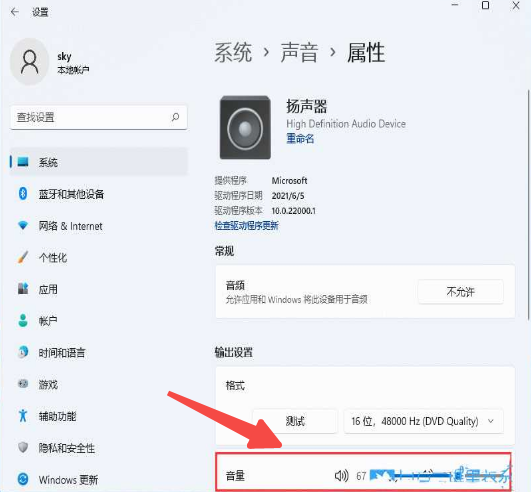Click the search magnifier icon
Screen dimensions: 531x492
pyautogui.click(x=175, y=117)
